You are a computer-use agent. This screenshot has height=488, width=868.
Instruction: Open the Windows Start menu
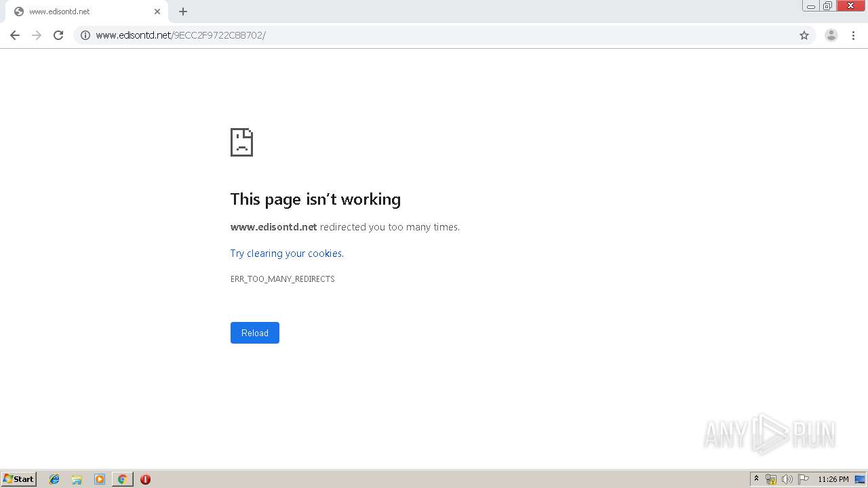pos(19,479)
